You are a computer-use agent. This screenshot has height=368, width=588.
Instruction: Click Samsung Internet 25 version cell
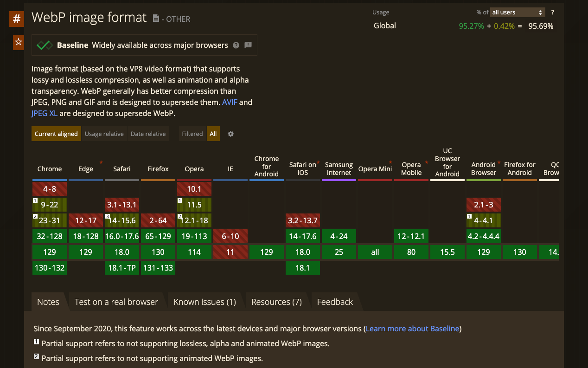(339, 252)
